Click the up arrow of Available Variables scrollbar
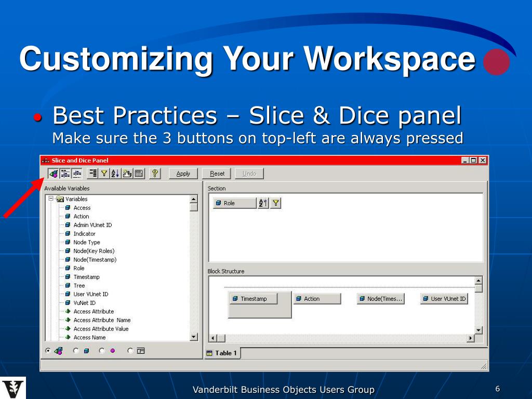532x399 pixels. pyautogui.click(x=194, y=199)
